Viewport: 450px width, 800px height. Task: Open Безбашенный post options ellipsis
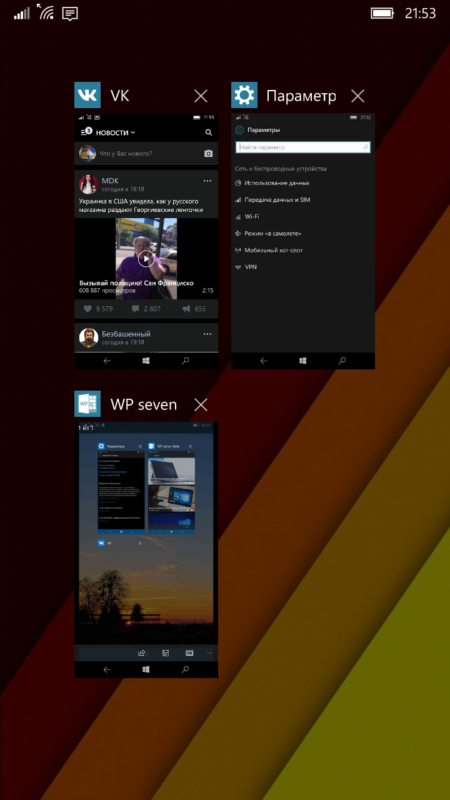tap(207, 334)
